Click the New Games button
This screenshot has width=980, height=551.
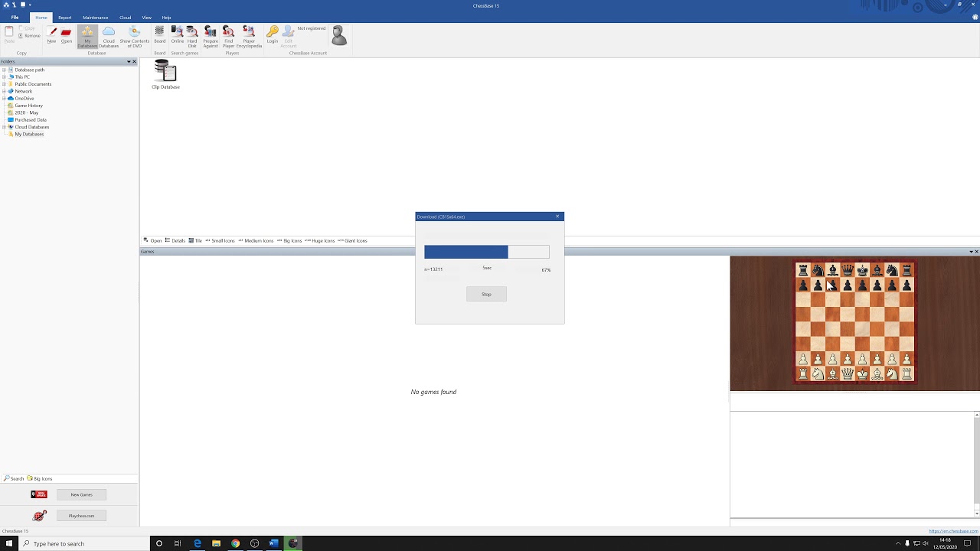coord(81,494)
